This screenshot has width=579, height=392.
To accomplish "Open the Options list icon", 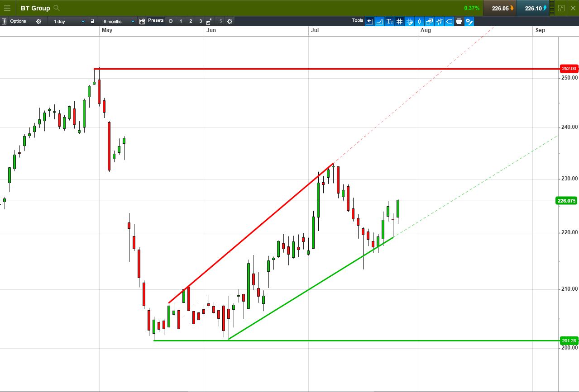I will tap(4, 21).
